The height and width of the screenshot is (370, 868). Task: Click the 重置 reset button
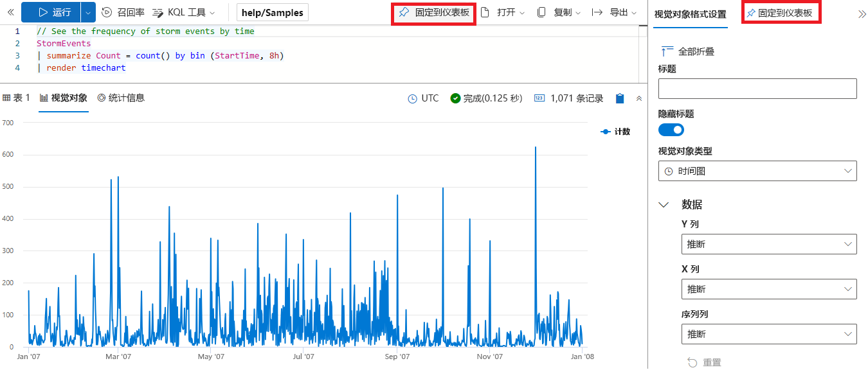coord(704,362)
